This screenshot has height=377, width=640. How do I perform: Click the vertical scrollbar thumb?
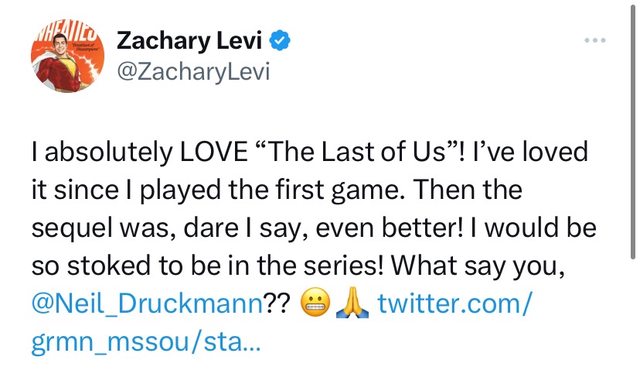(633, 131)
